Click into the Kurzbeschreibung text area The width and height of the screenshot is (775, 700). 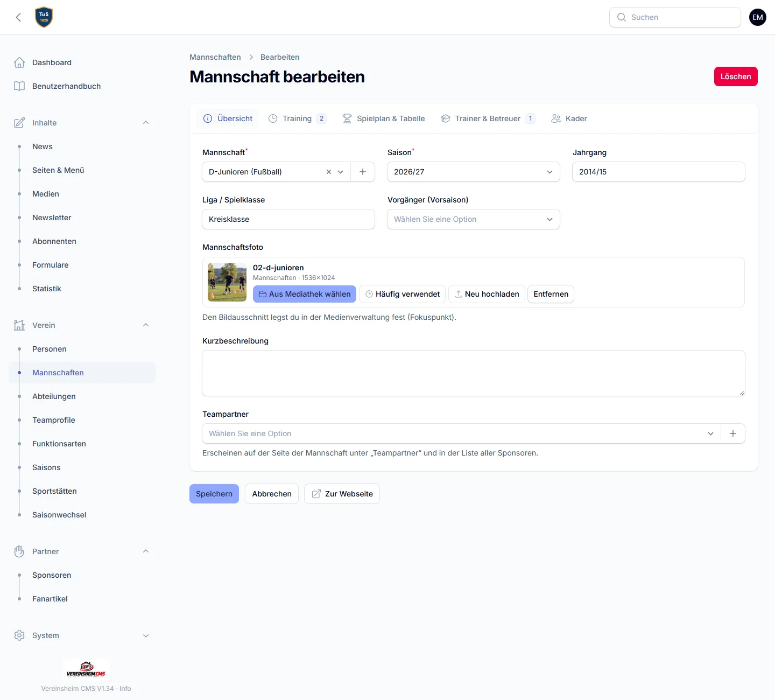(474, 373)
